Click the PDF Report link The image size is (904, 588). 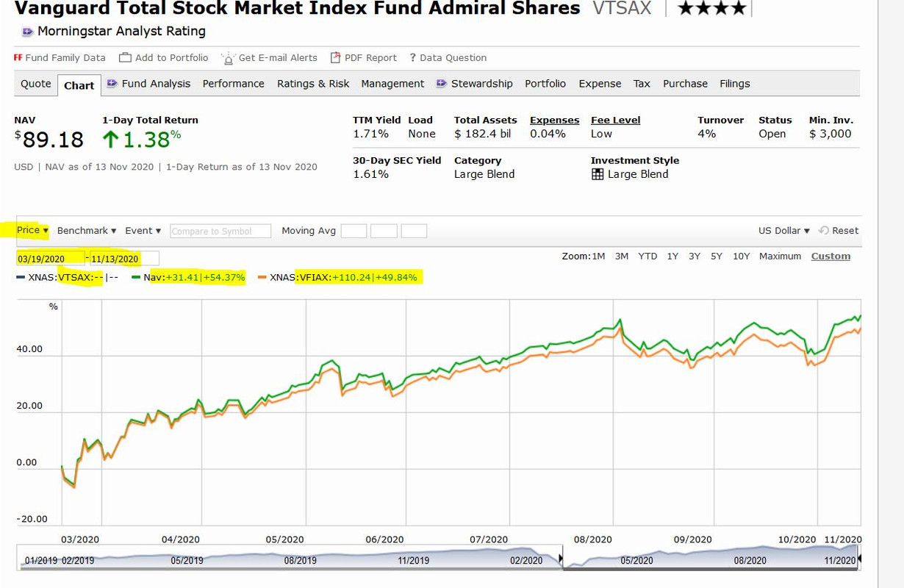click(x=370, y=58)
